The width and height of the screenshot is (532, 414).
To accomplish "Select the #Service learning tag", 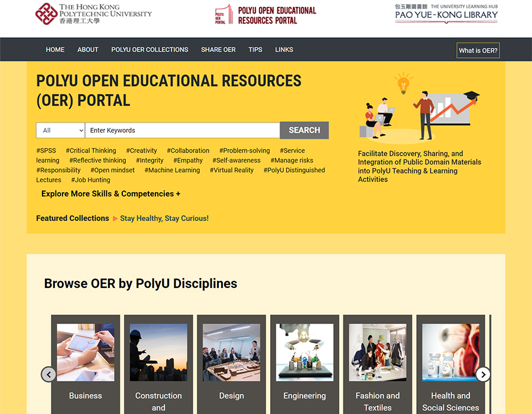I will pos(292,151).
